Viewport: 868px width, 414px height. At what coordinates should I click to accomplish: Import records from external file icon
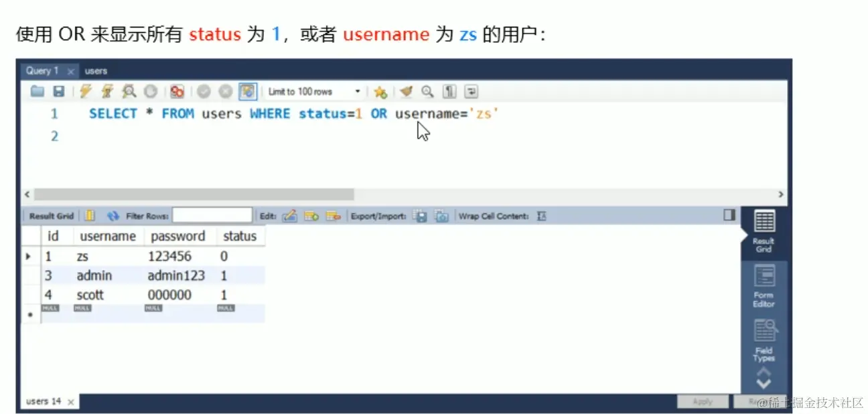[x=441, y=216]
